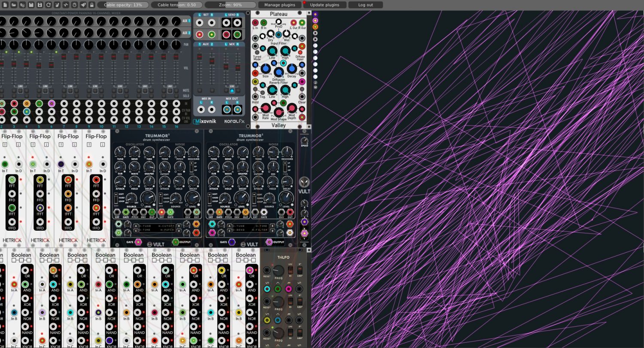Click the OUTPUT jack on the left Trummor
Screen dimensions: 644x348
click(x=176, y=242)
